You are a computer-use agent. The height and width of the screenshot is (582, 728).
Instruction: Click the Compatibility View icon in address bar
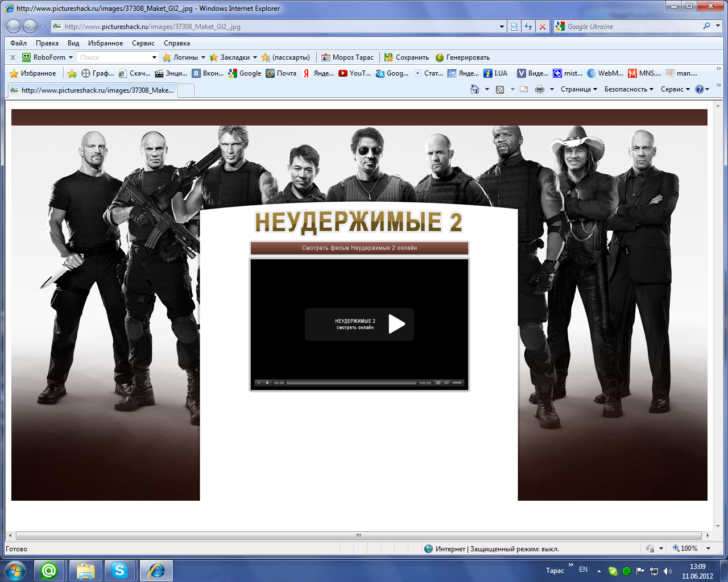pyautogui.click(x=514, y=26)
